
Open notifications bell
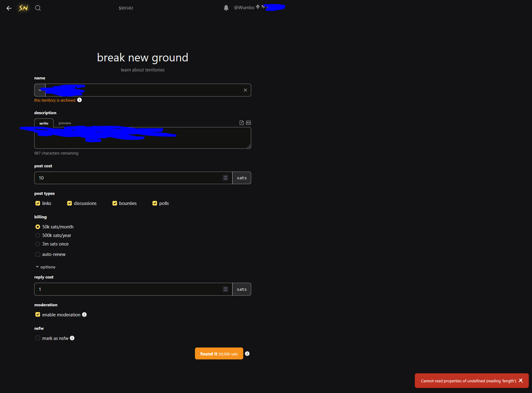coord(226,8)
